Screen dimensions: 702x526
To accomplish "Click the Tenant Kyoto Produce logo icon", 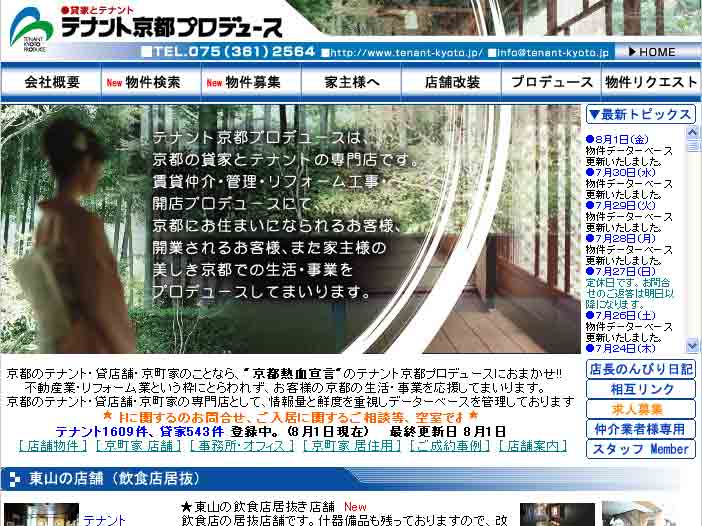I will [31, 29].
